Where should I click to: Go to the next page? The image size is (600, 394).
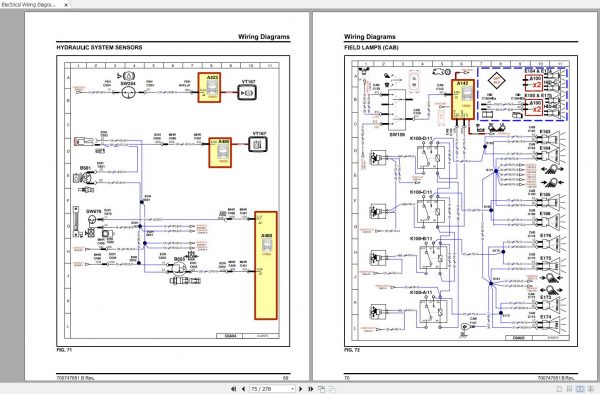(300, 389)
